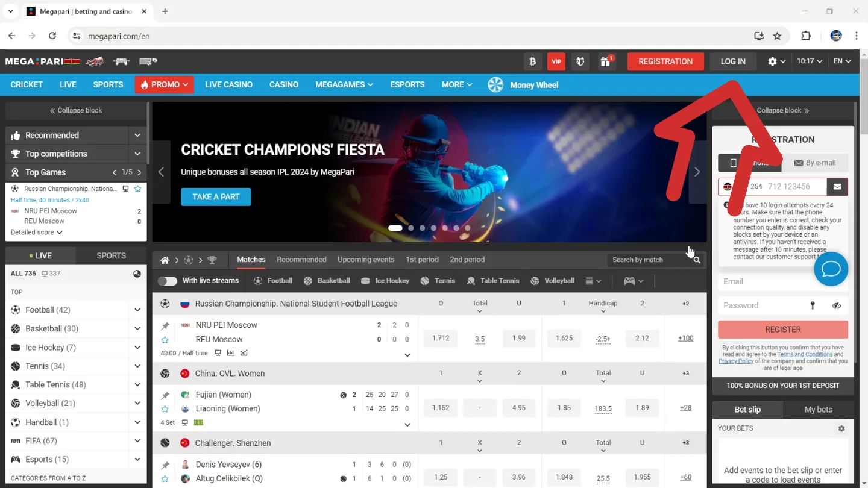Go to home icon in matches breadcrumb

165,260
